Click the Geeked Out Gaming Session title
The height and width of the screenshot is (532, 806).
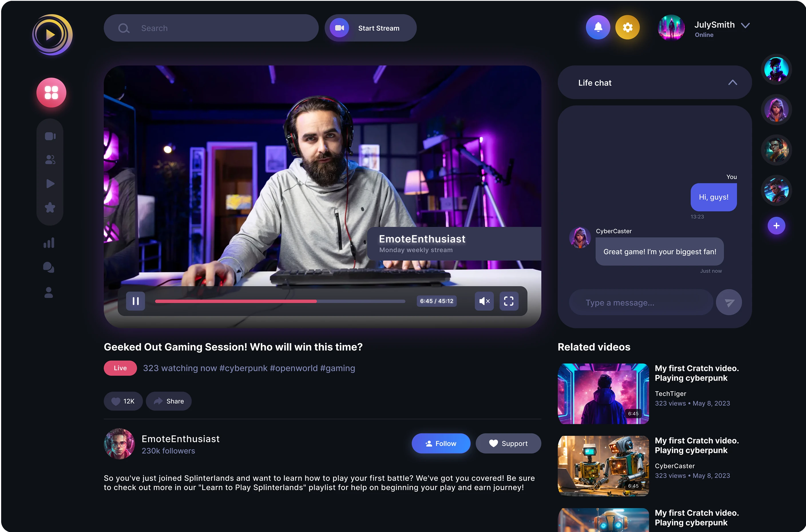click(x=233, y=347)
